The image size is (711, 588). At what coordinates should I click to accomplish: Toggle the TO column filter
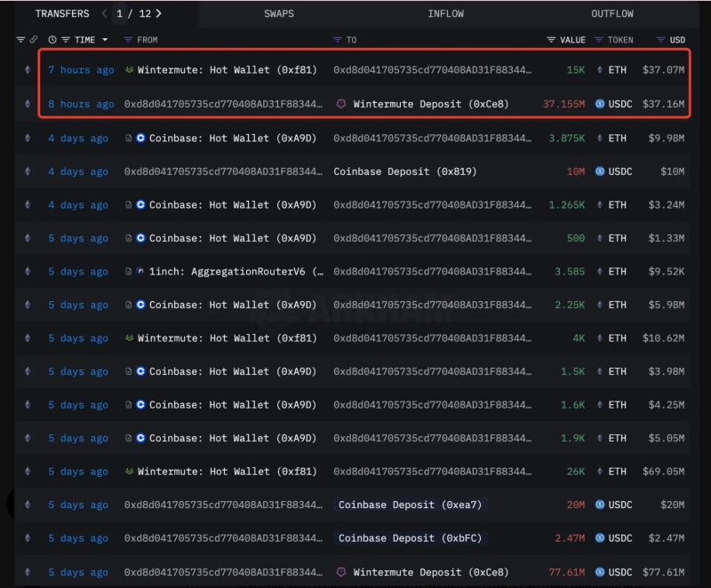click(338, 40)
